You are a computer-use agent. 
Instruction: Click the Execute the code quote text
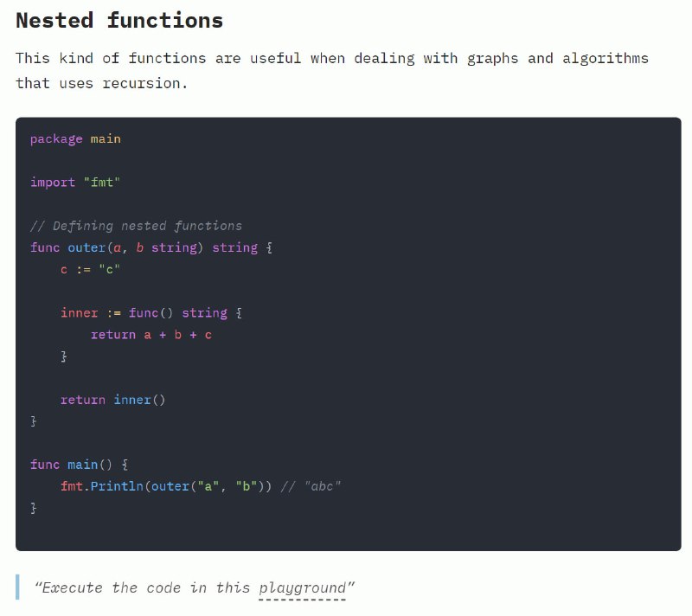(x=195, y=588)
